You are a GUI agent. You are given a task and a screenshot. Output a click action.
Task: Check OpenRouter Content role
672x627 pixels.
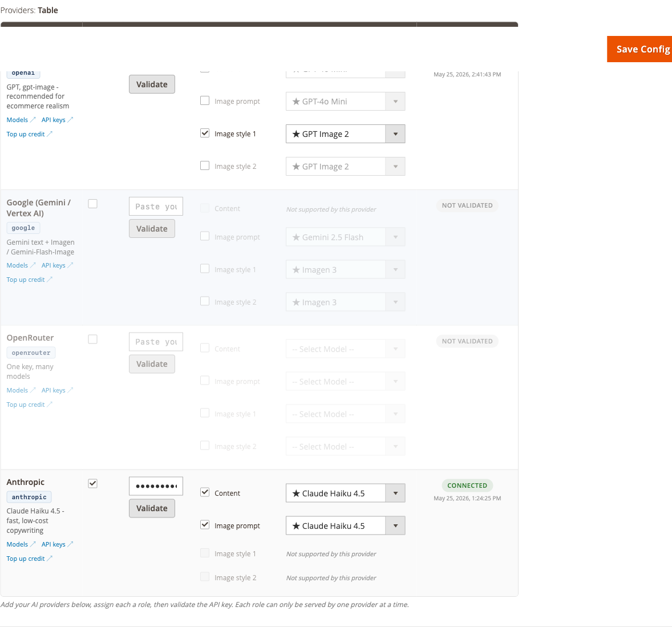205,349
